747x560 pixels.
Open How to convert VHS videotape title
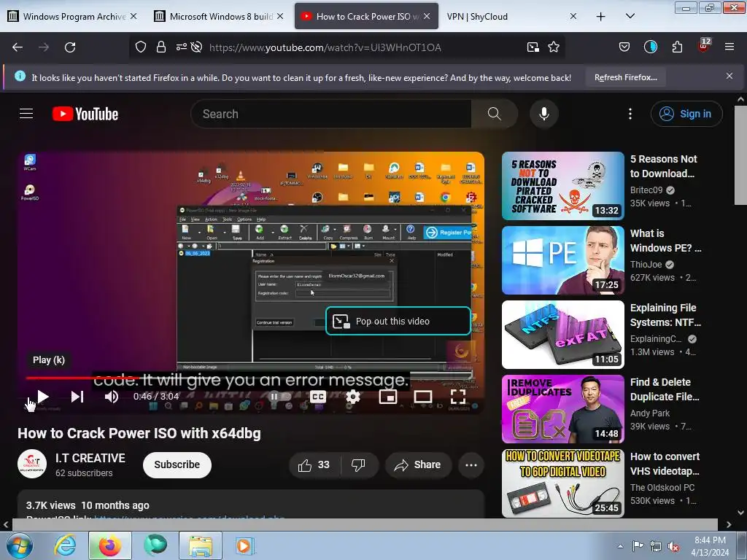pos(665,463)
